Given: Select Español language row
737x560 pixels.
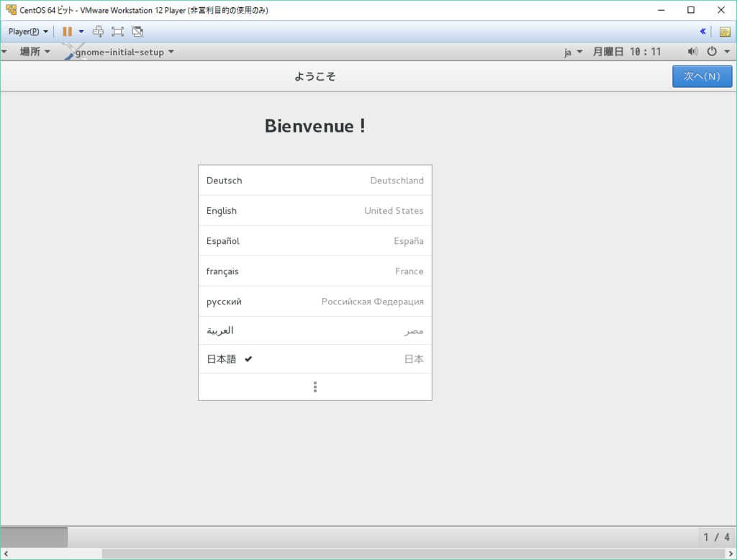Looking at the screenshot, I should pos(315,240).
